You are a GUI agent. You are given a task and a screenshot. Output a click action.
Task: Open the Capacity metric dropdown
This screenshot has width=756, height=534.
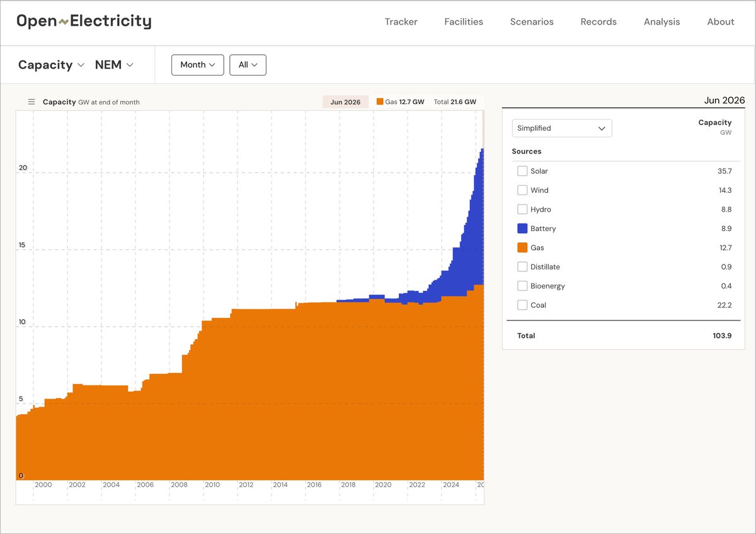[51, 65]
